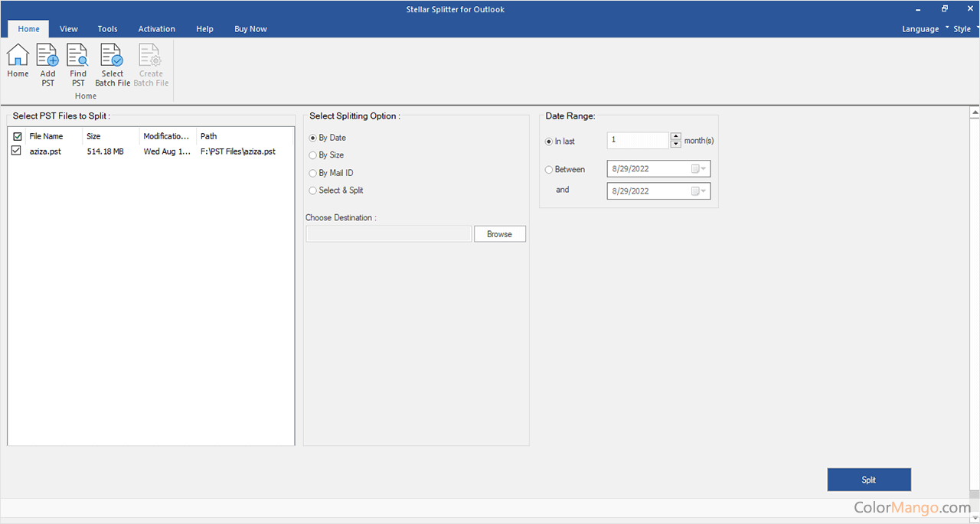Select the Between date range radio

(565, 170)
